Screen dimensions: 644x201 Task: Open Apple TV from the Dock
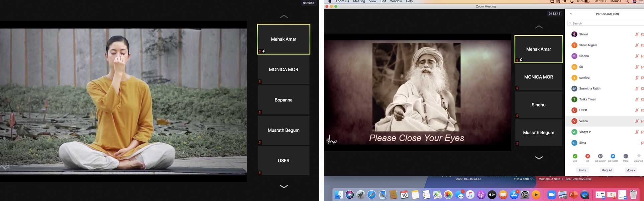492,195
